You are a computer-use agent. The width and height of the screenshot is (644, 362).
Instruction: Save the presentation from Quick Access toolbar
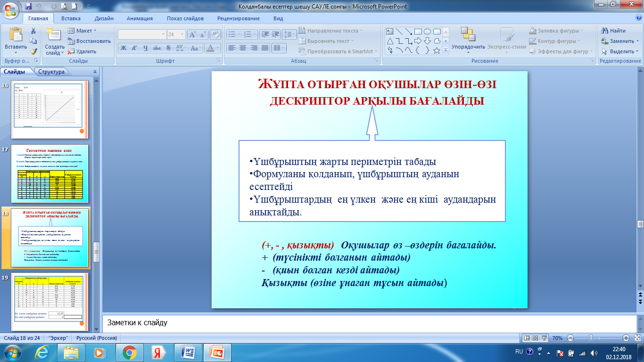(28, 7)
